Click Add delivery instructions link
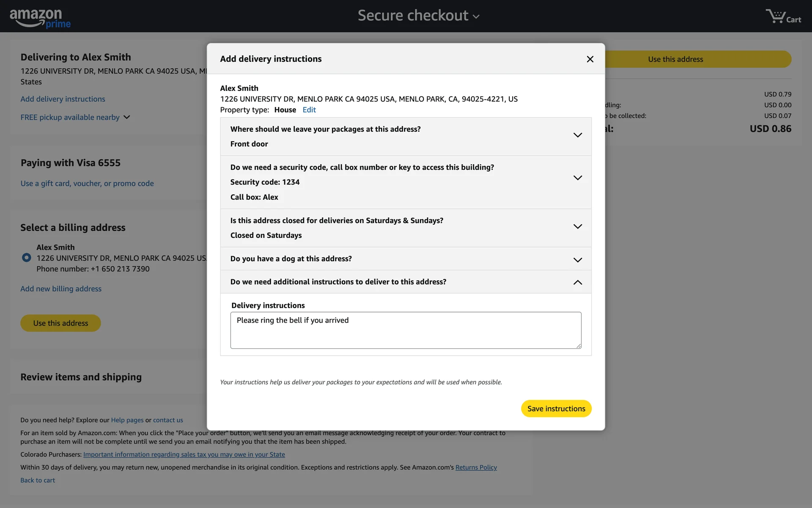812x508 pixels. coord(63,99)
